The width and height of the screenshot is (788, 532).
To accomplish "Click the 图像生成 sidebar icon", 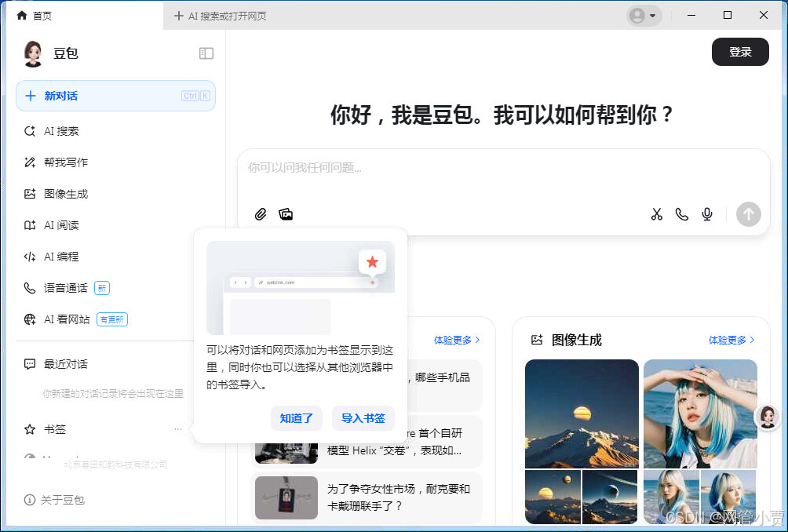I will [30, 194].
